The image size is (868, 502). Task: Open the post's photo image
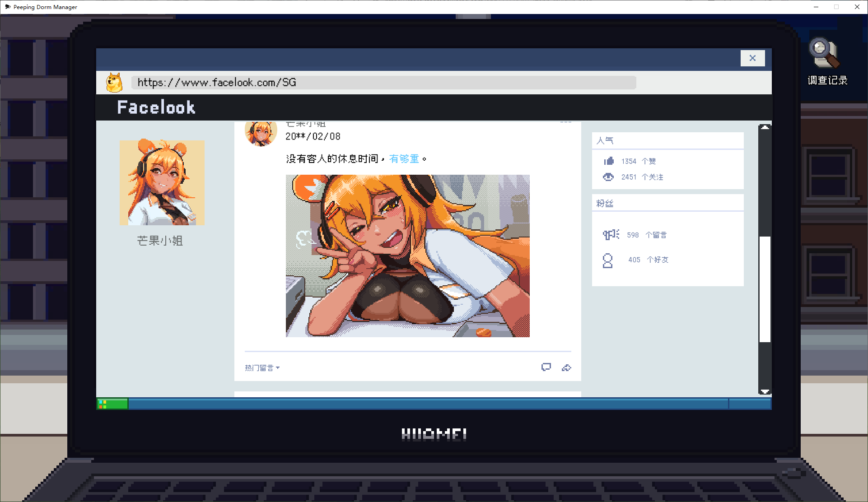coord(407,256)
